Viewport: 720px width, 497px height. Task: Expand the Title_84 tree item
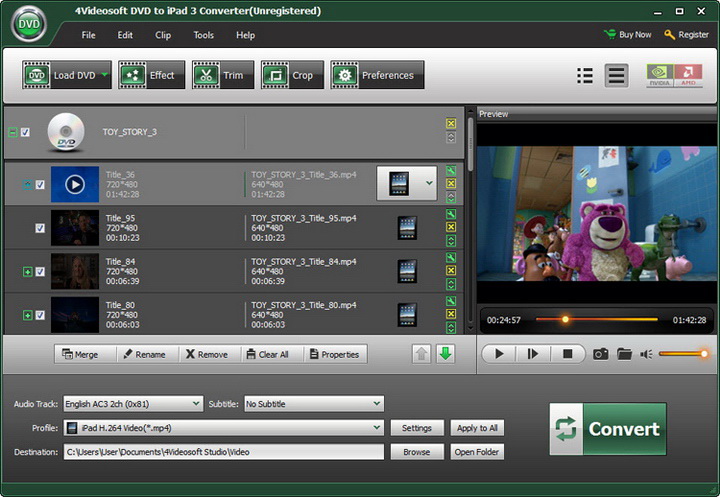pos(27,272)
